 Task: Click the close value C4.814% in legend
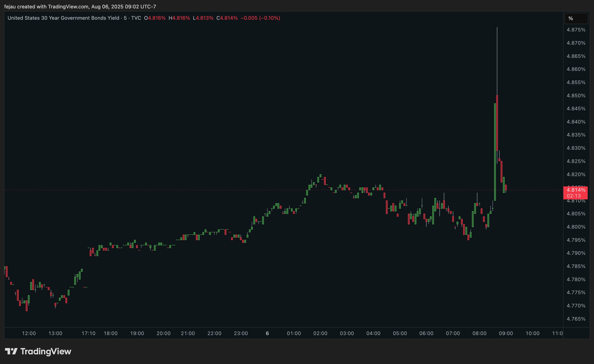tap(227, 18)
